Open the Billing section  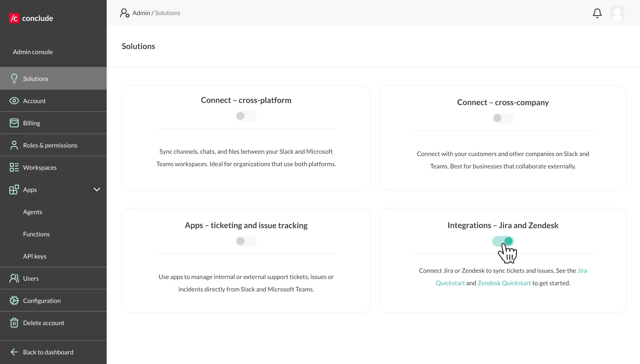[x=53, y=123]
